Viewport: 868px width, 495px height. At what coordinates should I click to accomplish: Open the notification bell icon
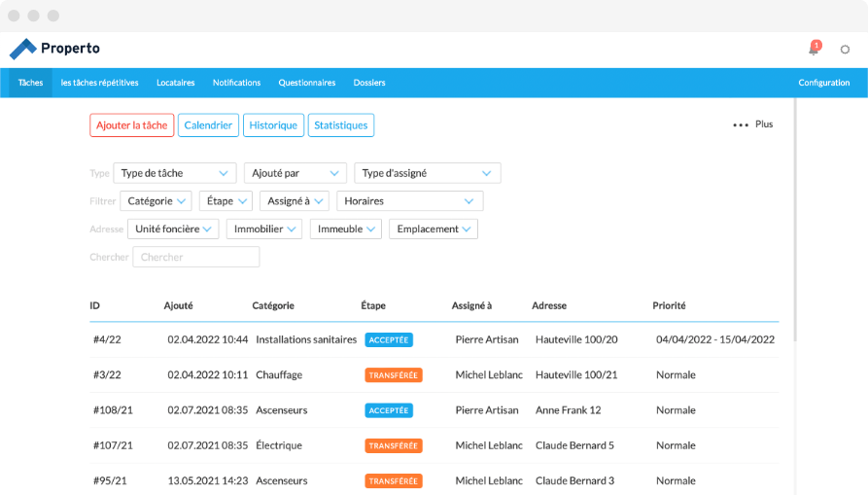tap(814, 49)
